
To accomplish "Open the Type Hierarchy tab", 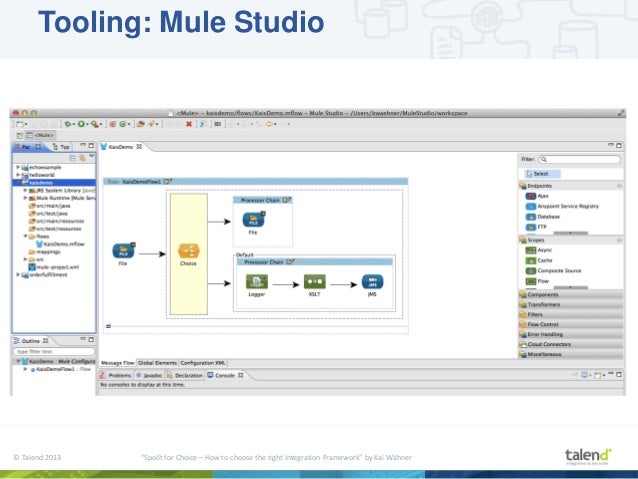I will (x=61, y=147).
